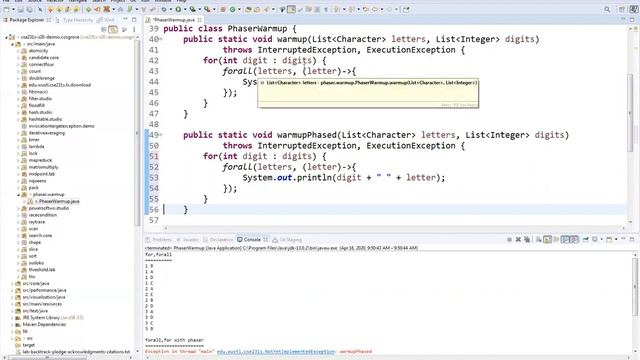This screenshot has height=360, width=640.
Task: Click the Save All toolbar icon
Action: 30,9
